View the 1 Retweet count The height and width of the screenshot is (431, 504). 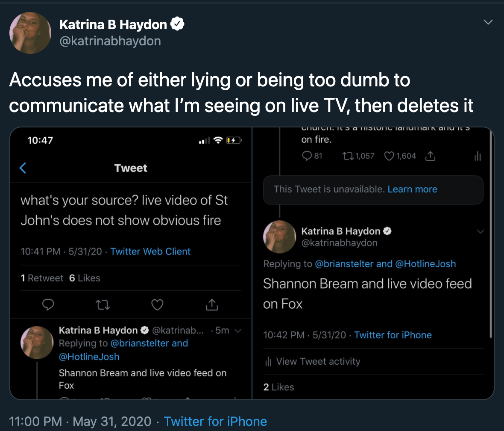click(x=42, y=278)
